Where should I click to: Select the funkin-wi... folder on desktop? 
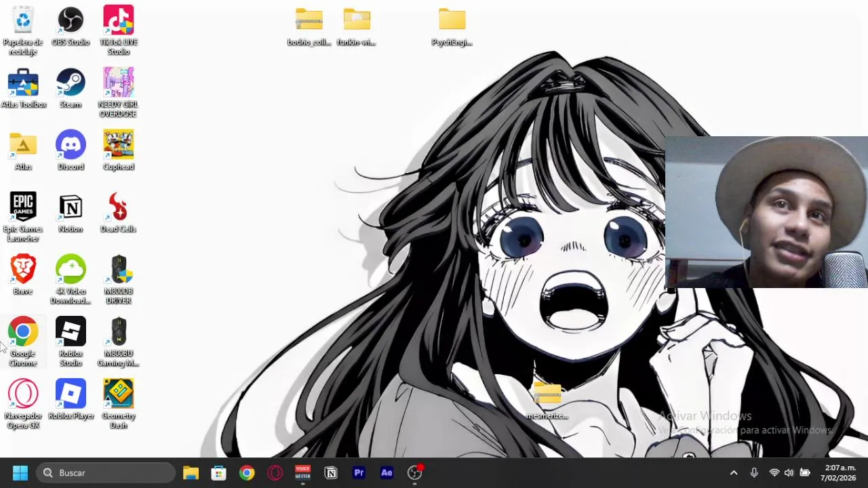pyautogui.click(x=357, y=27)
